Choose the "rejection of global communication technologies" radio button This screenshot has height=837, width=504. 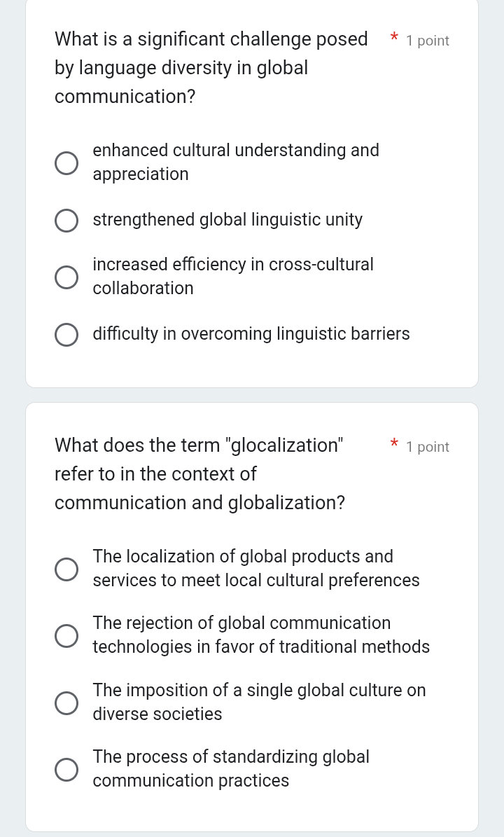[67, 636]
